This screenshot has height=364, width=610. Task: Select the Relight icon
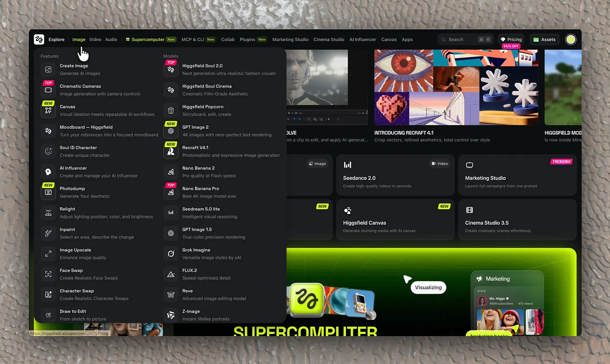pos(48,213)
